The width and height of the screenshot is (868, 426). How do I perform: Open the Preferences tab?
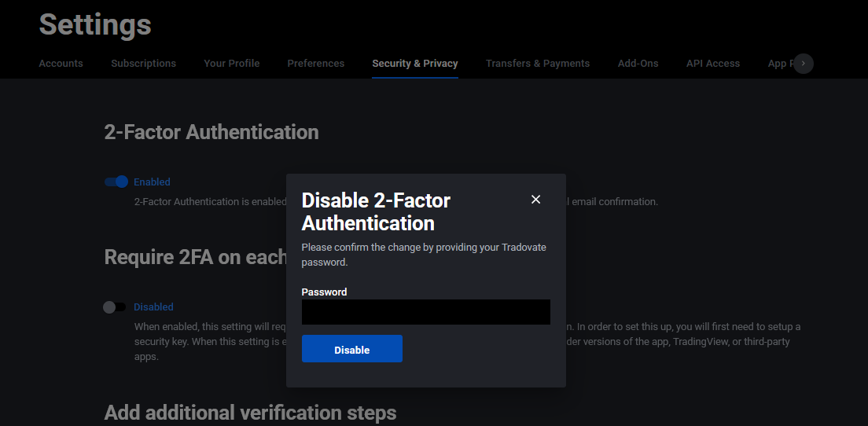[315, 63]
